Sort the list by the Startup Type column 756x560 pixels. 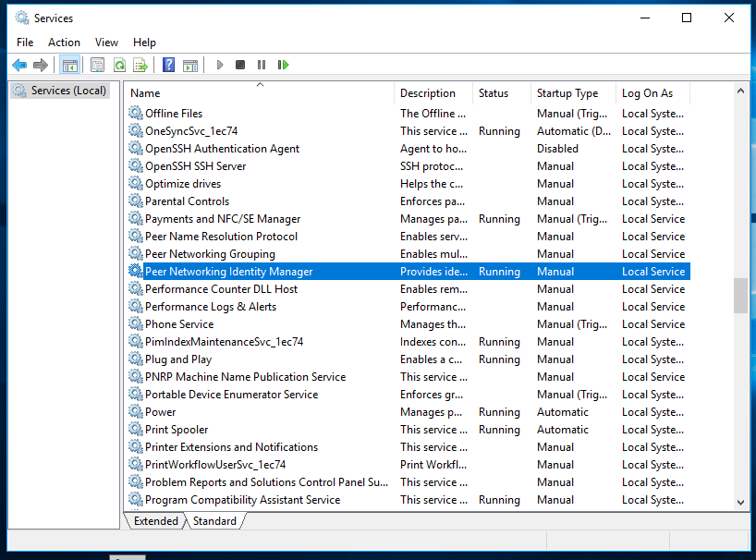click(567, 93)
